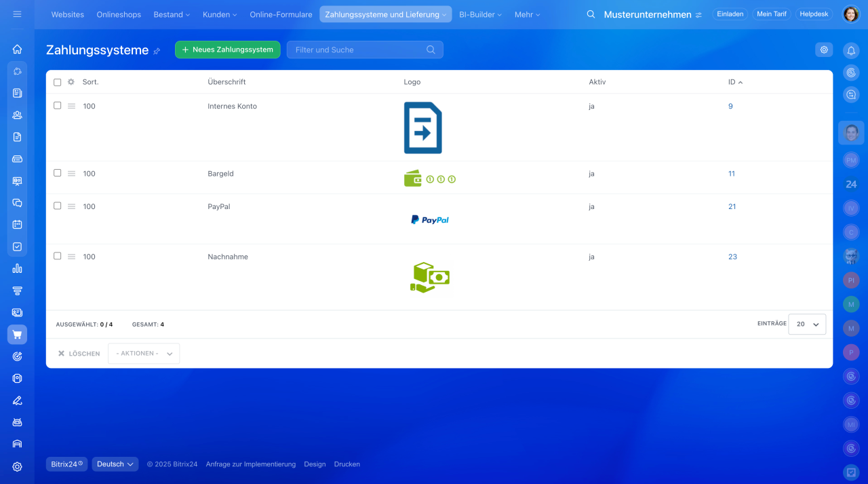
Task: Open the notifications bell icon
Action: pos(851,50)
